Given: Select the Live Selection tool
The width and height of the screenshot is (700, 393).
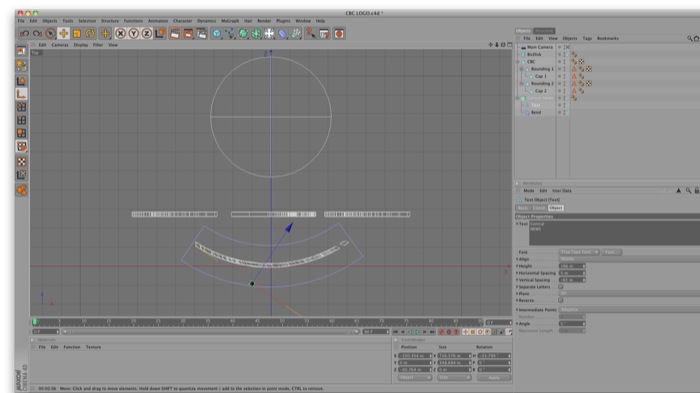Looking at the screenshot, I should tap(50, 33).
